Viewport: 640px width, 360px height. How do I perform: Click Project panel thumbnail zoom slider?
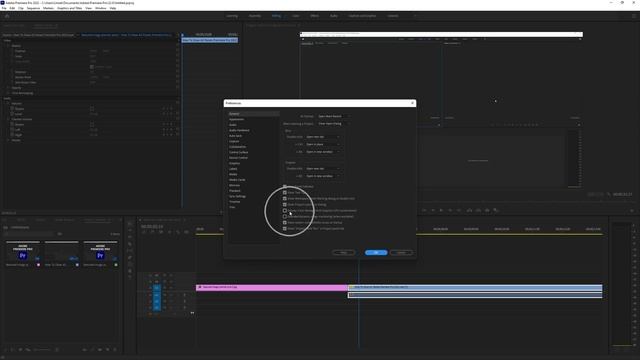pos(41,349)
